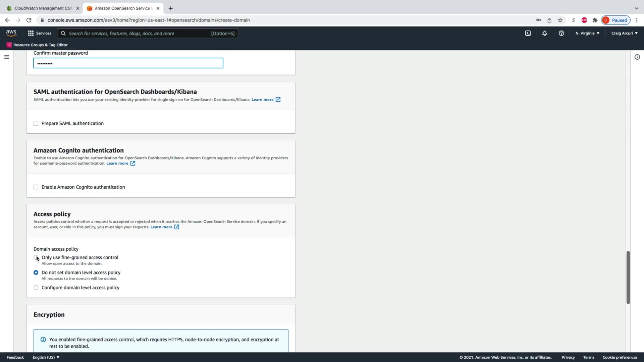Open Craig Arcuri account dropdown
The width and height of the screenshot is (644, 362).
click(x=624, y=33)
